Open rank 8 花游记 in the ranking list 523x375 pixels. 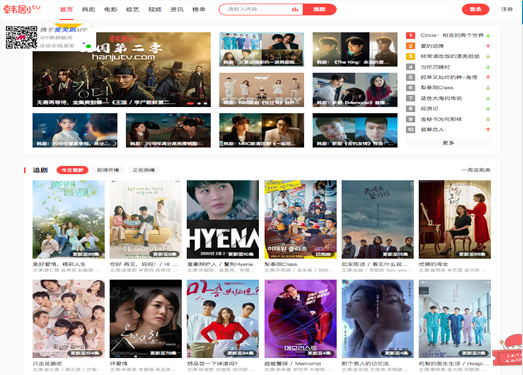pos(429,109)
